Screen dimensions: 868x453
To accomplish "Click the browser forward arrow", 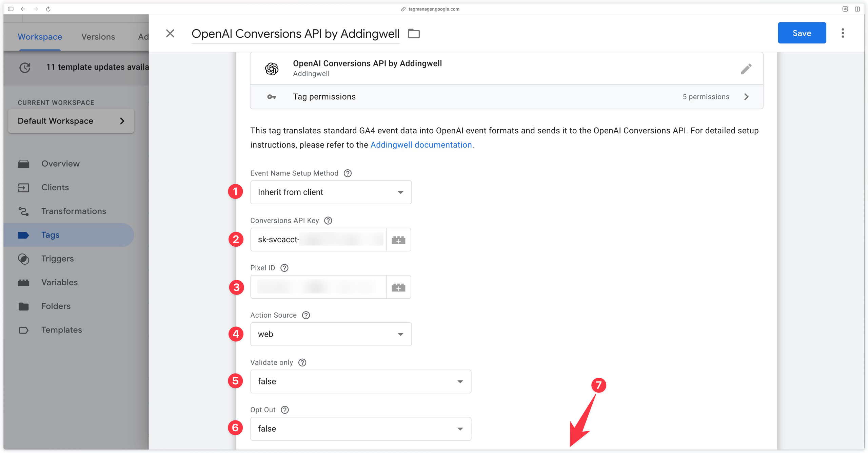I will click(x=36, y=9).
